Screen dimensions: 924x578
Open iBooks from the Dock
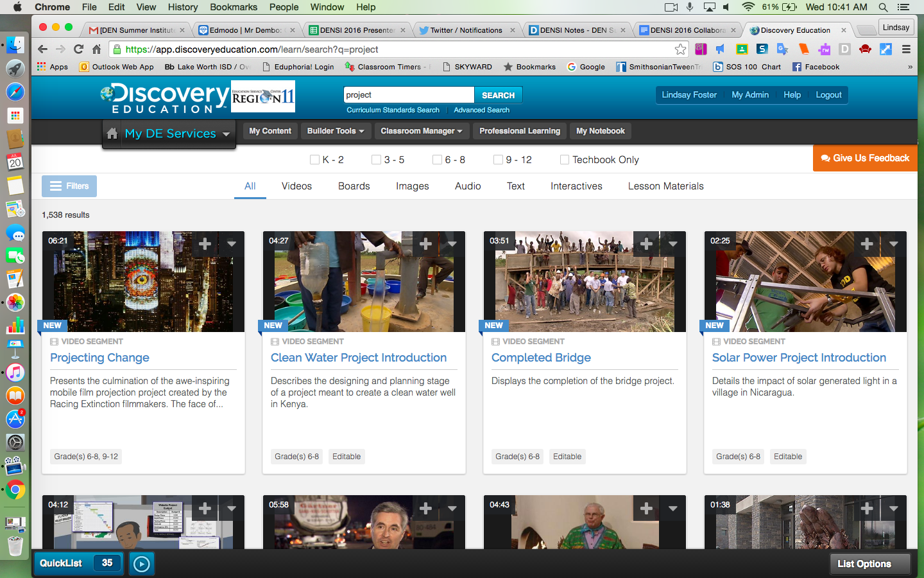click(x=15, y=396)
